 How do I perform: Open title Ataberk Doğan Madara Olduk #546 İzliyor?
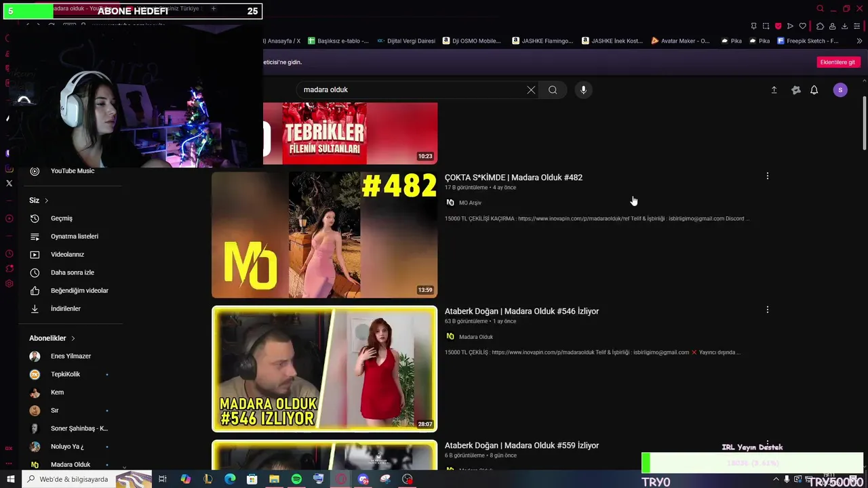(x=521, y=311)
